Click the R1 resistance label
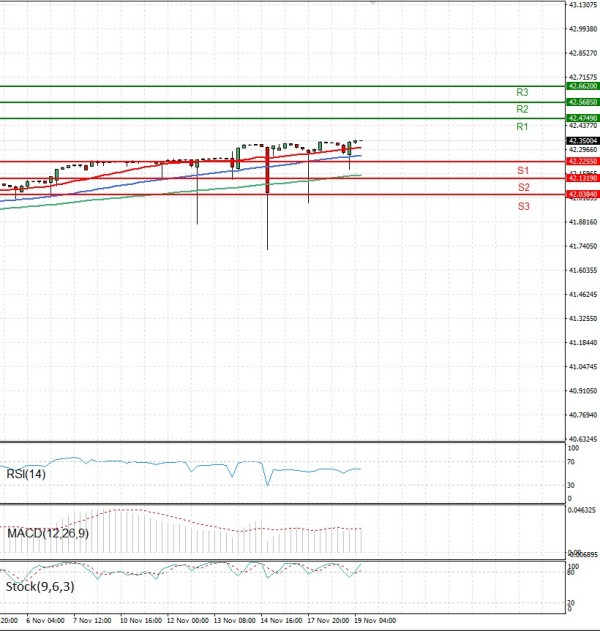 (x=522, y=127)
